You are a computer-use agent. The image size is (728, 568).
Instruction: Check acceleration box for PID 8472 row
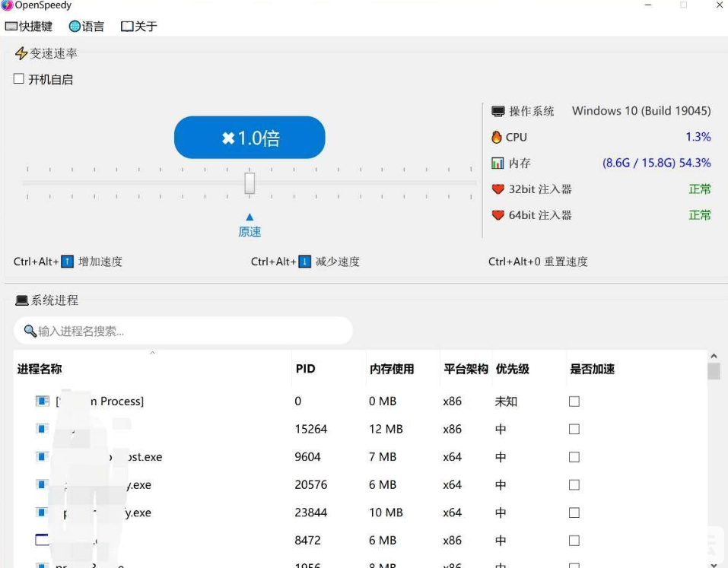pos(574,541)
